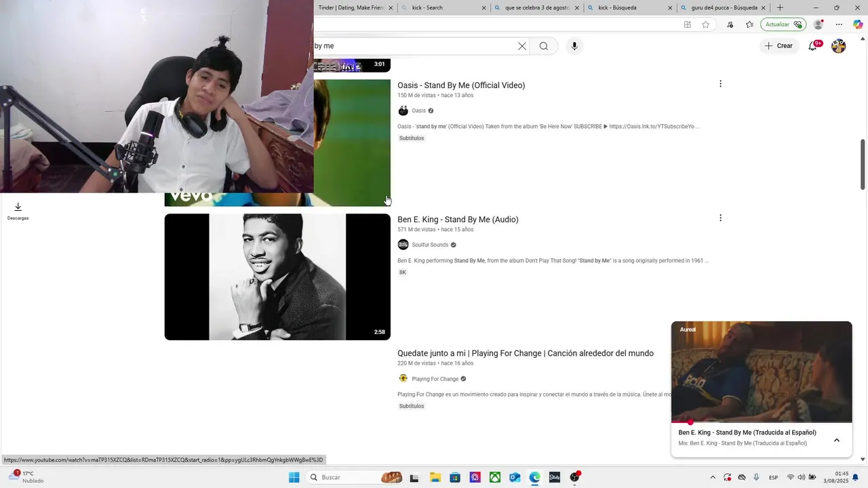This screenshot has height=488, width=868.
Task: Open Oasis channel avatar
Action: pyautogui.click(x=403, y=110)
